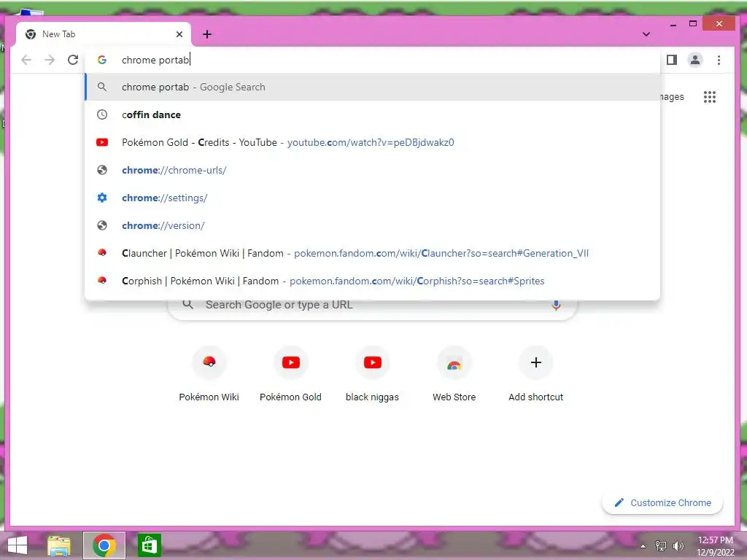The height and width of the screenshot is (560, 747).
Task: Click the back navigation arrow
Action: pyautogui.click(x=27, y=60)
